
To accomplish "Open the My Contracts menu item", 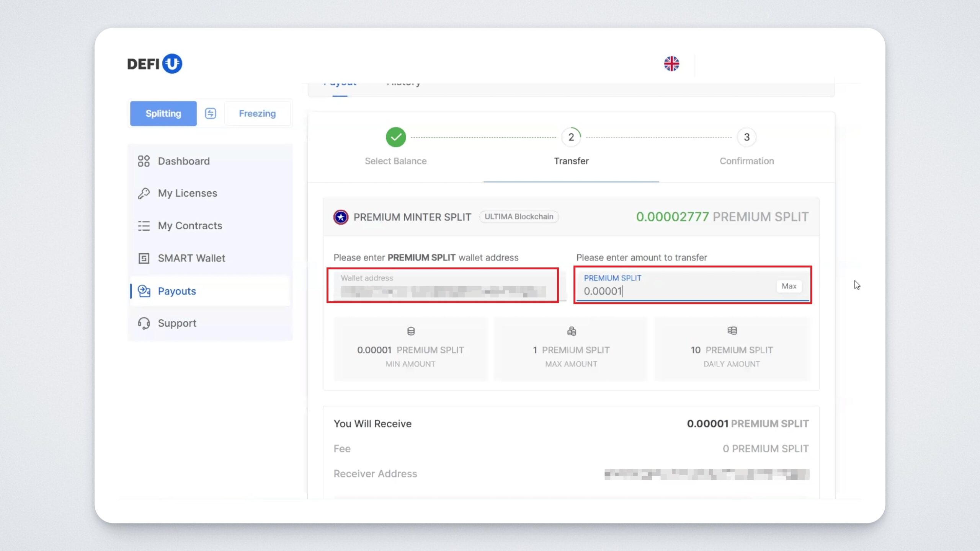I will point(190,226).
